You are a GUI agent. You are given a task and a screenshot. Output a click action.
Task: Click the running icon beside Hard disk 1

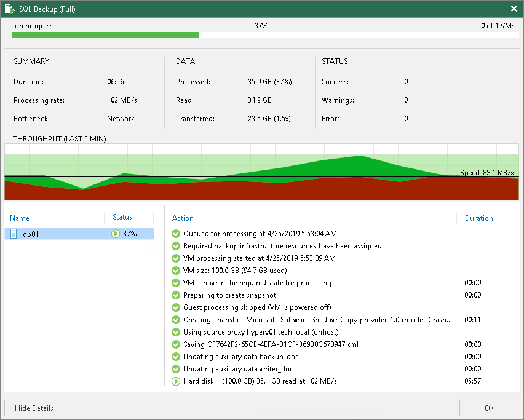(176, 381)
